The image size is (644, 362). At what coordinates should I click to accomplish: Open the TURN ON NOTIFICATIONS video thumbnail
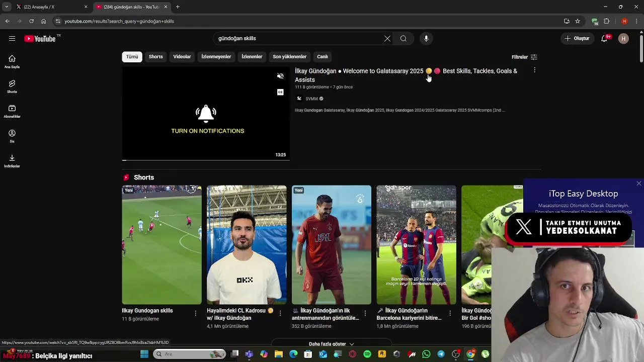[x=206, y=114]
